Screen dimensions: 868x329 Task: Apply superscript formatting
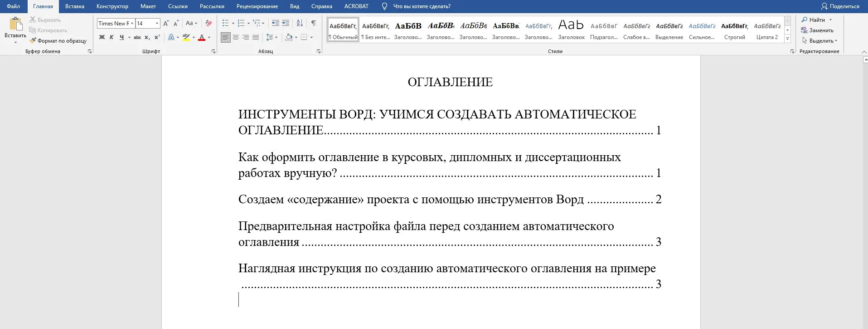(157, 37)
